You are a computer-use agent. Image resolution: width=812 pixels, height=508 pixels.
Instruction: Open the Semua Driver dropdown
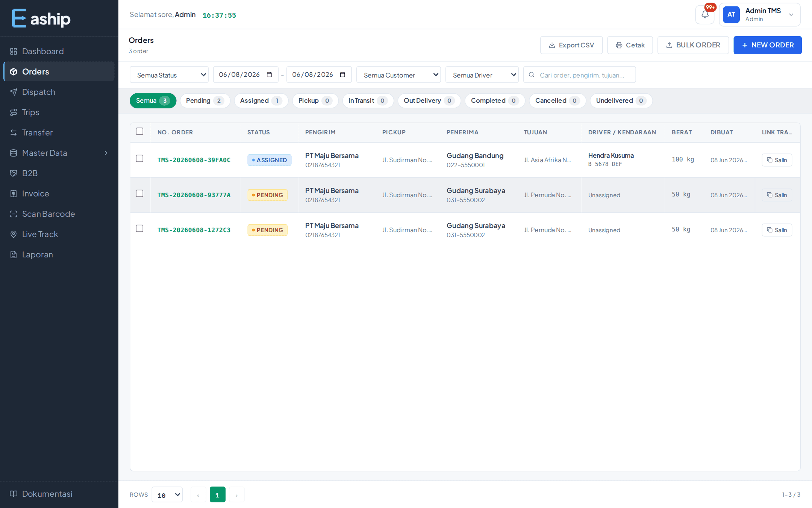tap(482, 75)
